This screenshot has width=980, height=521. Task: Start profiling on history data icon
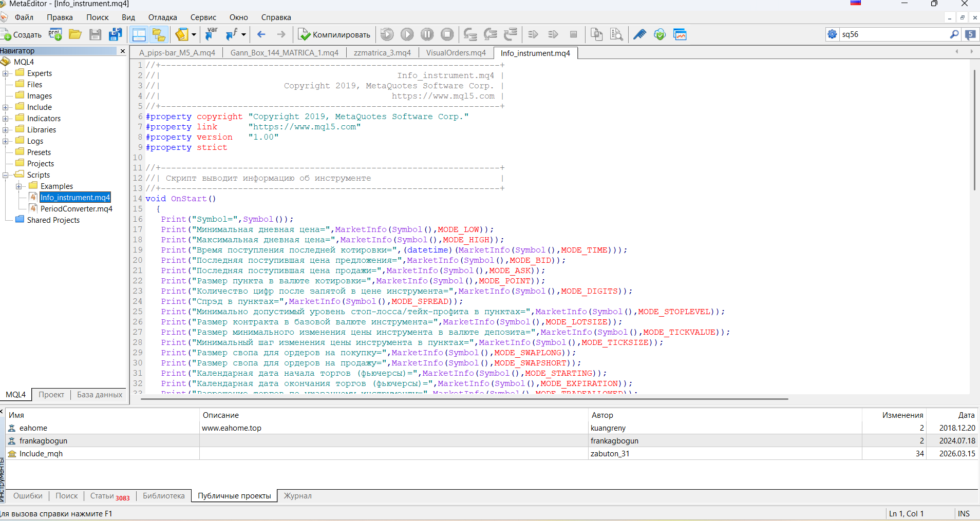click(x=553, y=34)
